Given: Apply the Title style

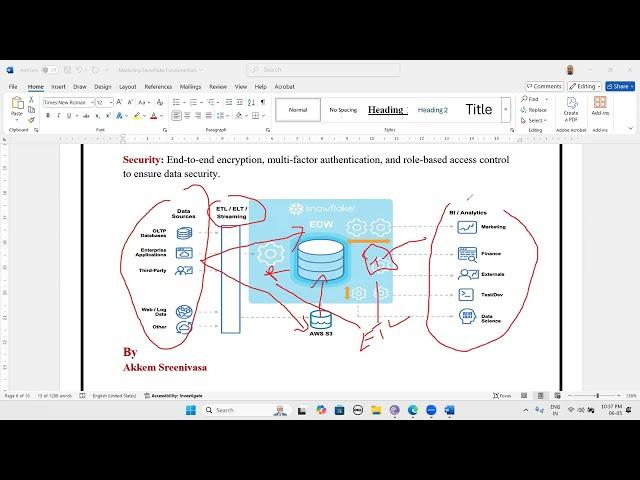Looking at the screenshot, I should [x=479, y=109].
